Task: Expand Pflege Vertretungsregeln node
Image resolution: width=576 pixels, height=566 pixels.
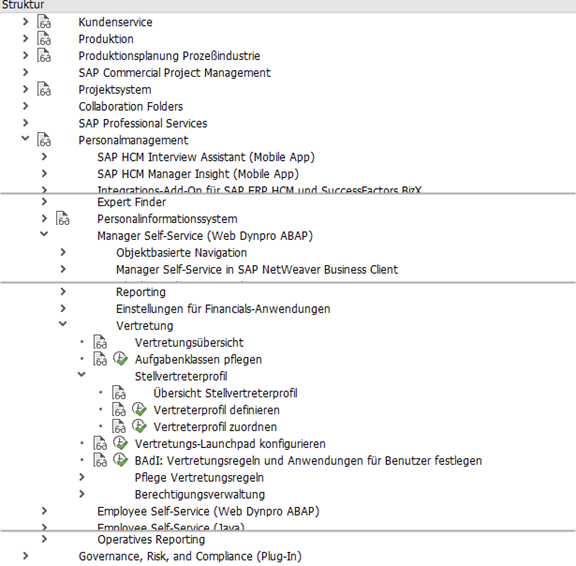Action: (82, 477)
